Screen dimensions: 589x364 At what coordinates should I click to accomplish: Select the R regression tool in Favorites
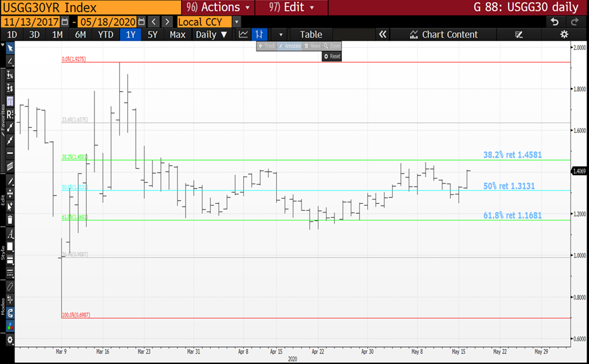tap(10, 114)
